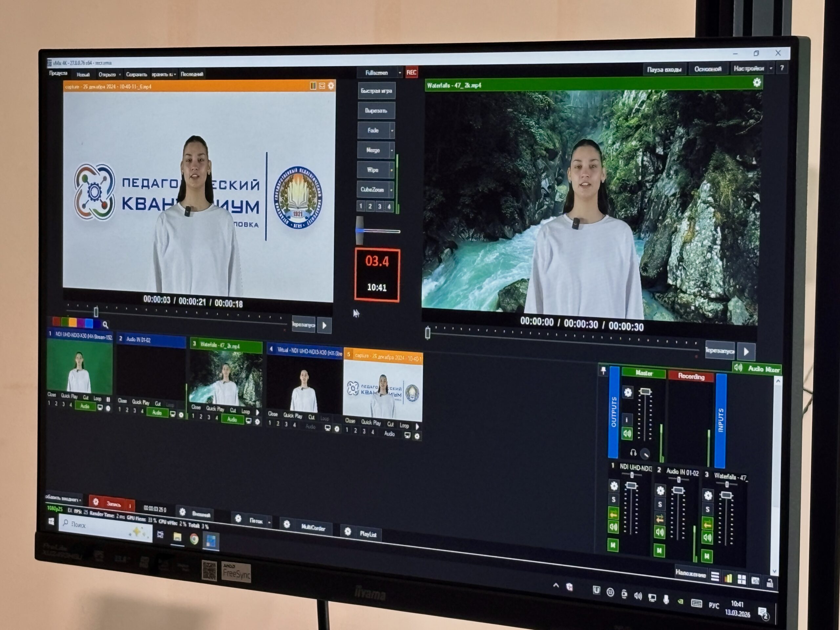Select the Waterfalls input 3 thumbnail

coord(225,377)
